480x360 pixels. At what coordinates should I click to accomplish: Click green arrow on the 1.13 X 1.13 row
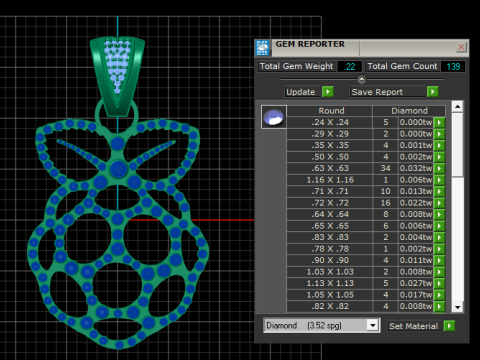[439, 283]
